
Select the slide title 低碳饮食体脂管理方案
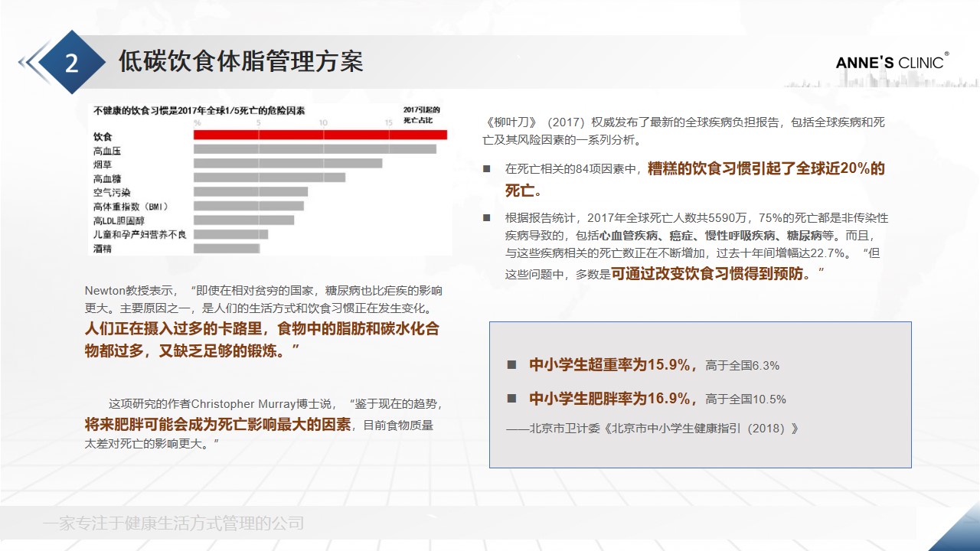240,62
